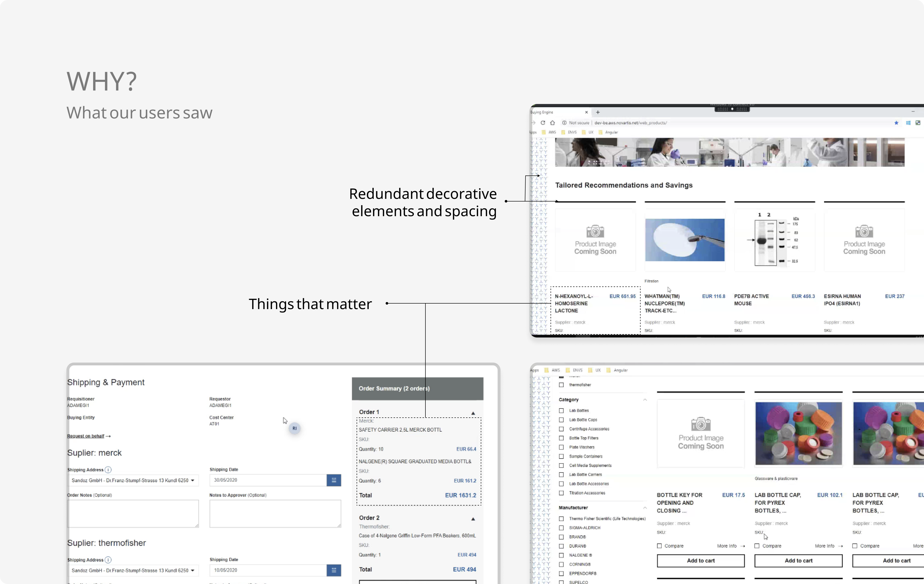The image size is (924, 584).
Task: Open AWS bookmark folder above Category filters
Action: coord(552,370)
